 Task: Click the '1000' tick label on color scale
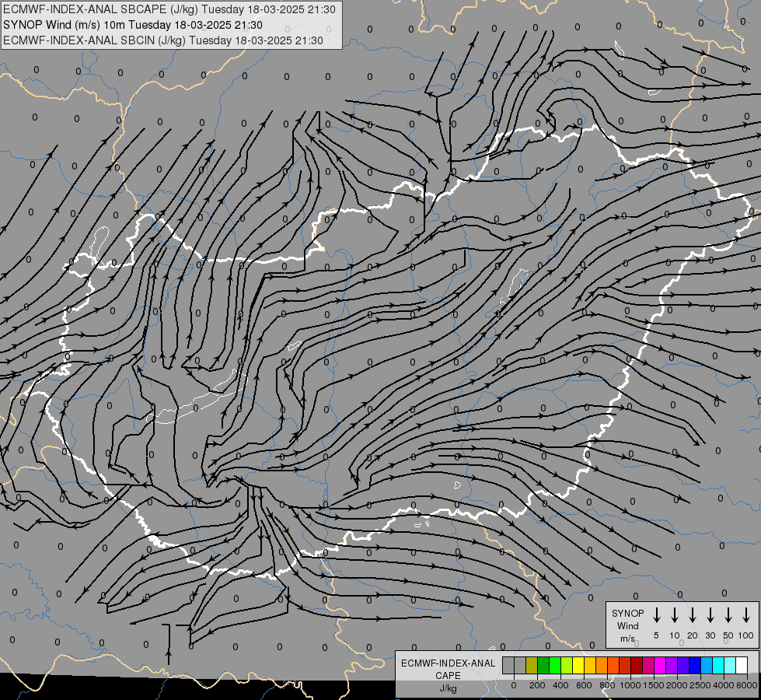click(x=630, y=685)
